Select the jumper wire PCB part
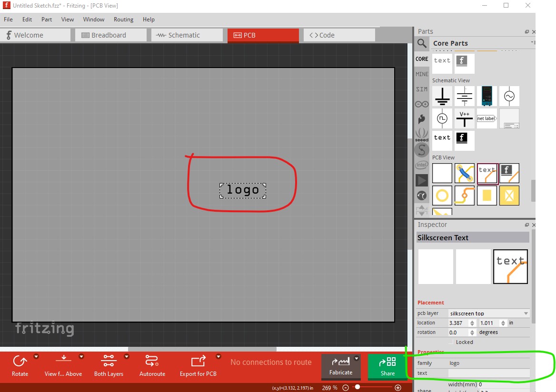 click(x=464, y=173)
